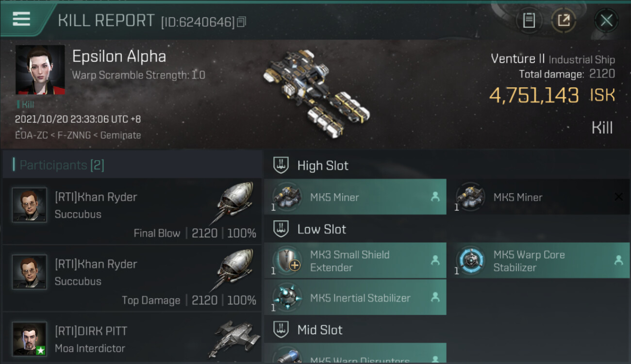Click the Succubus ship icon for Final Blow
This screenshot has width=631, height=364.
pos(232,203)
